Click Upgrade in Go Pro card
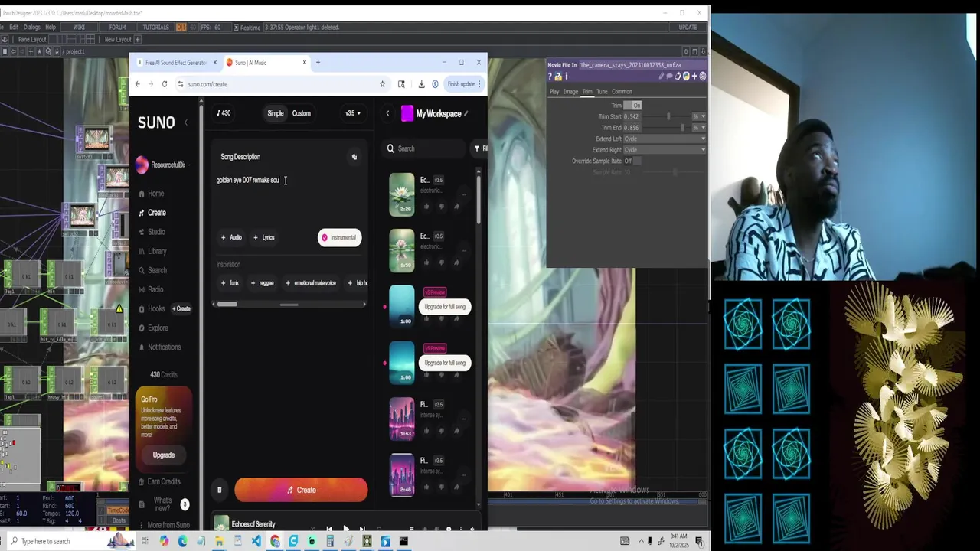Image resolution: width=980 pixels, height=551 pixels. (x=163, y=455)
